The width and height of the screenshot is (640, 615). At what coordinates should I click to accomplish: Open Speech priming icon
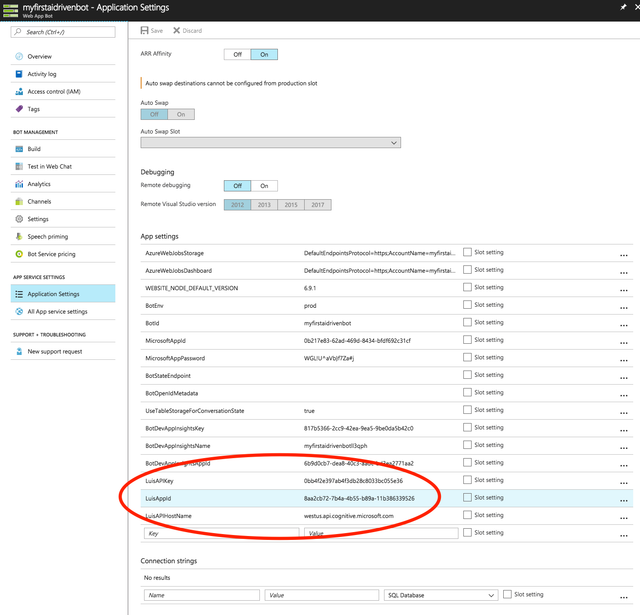coord(19,237)
